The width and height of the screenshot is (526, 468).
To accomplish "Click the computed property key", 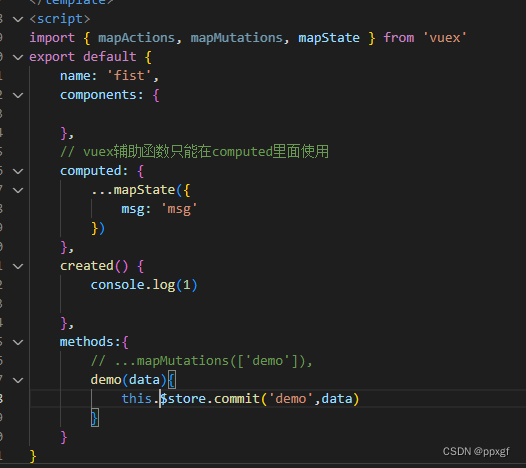I will coord(91,171).
